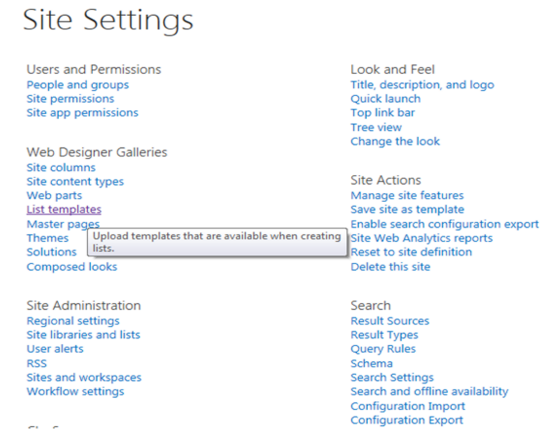Open the Schema link
The image size is (555, 433).
click(372, 364)
